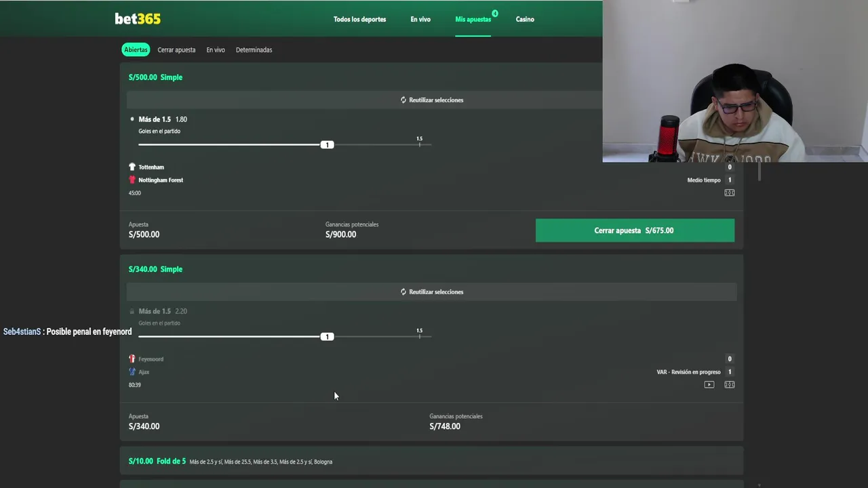Click the Medio tiempo status label
Viewport: 868px width, 488px height.
click(704, 180)
